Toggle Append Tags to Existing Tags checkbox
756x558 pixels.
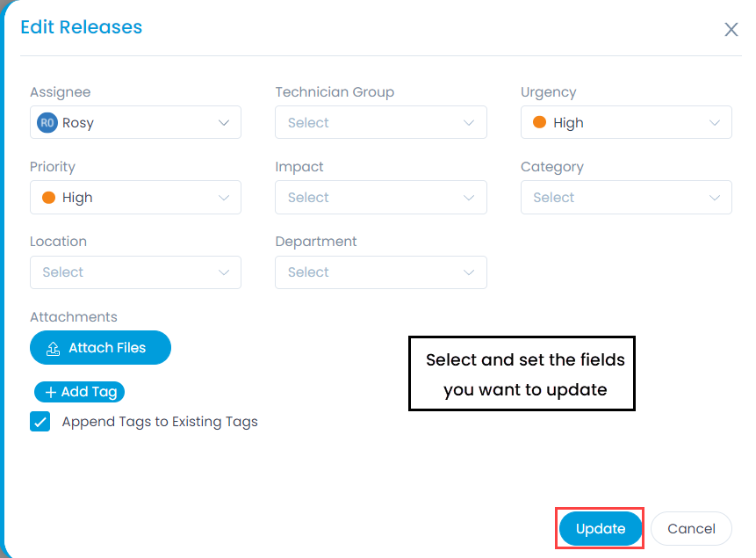click(40, 422)
